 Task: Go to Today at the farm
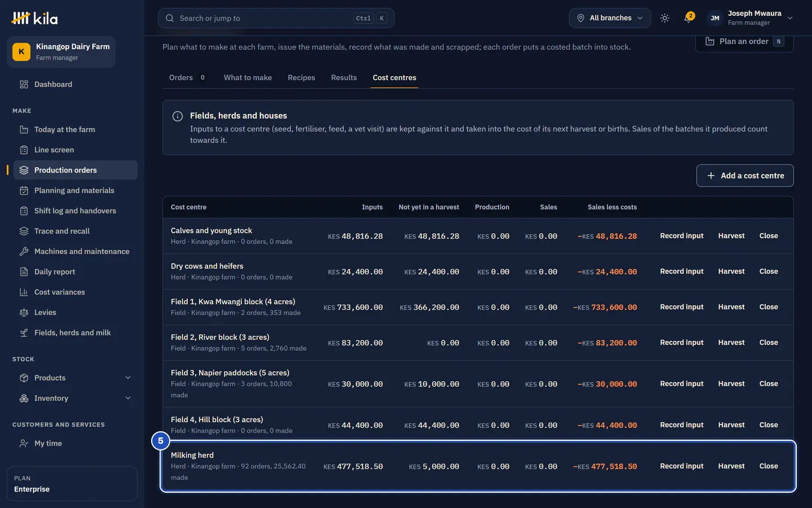pos(72,129)
